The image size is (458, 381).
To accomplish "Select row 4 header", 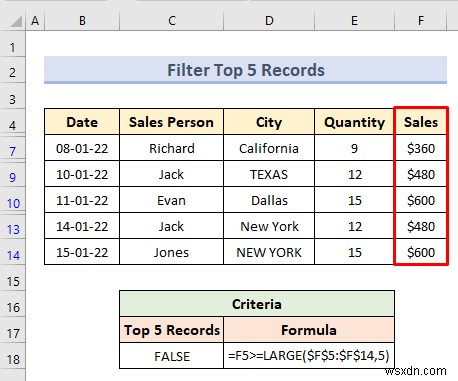I will click(x=13, y=122).
